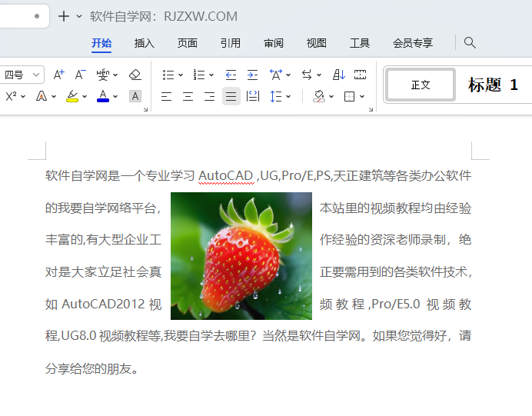Expand line spacing dropdown arrow
532x416 pixels.
288,97
